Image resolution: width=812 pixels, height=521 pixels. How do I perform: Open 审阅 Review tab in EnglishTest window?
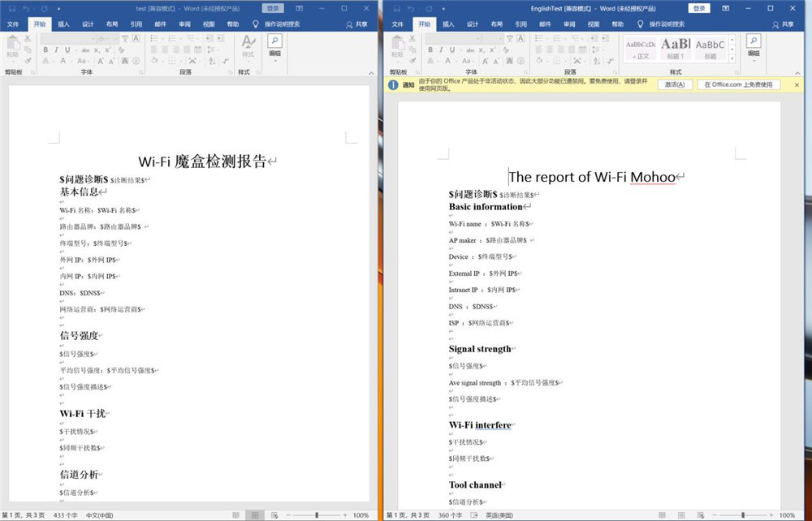(569, 24)
